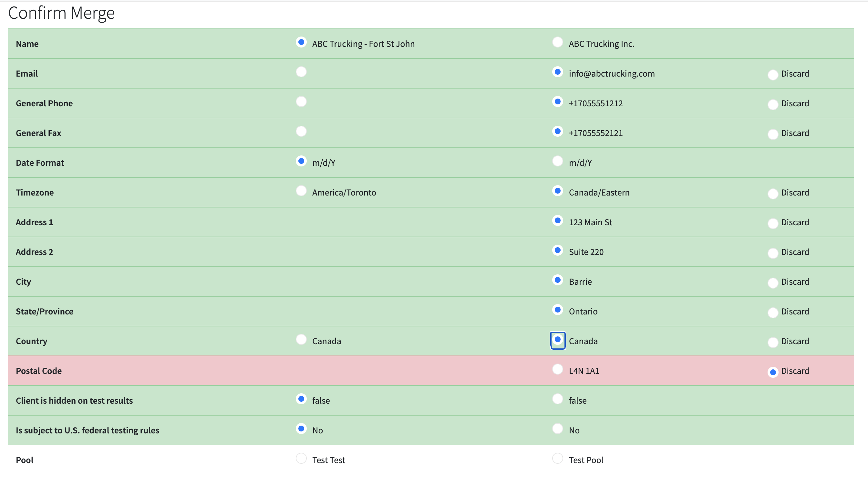Select email info@abctrucking.com radio
This screenshot has height=488, width=868.
(x=558, y=72)
